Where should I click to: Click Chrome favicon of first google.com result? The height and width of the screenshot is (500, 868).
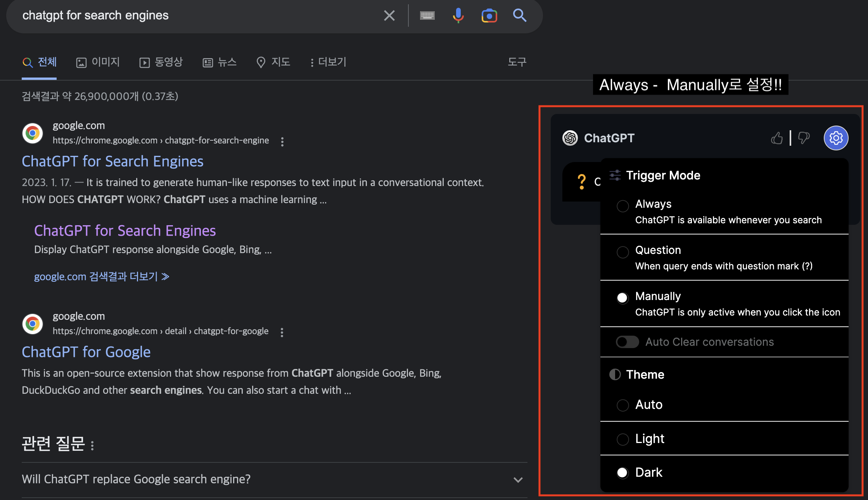coord(33,133)
